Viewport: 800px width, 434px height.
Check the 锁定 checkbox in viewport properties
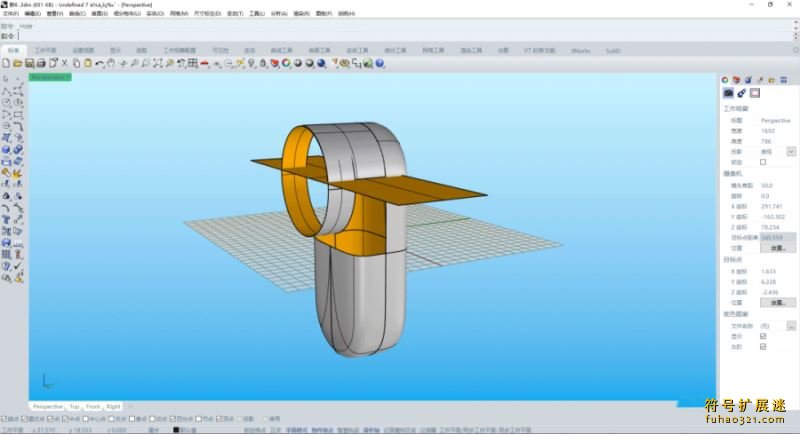(x=763, y=162)
